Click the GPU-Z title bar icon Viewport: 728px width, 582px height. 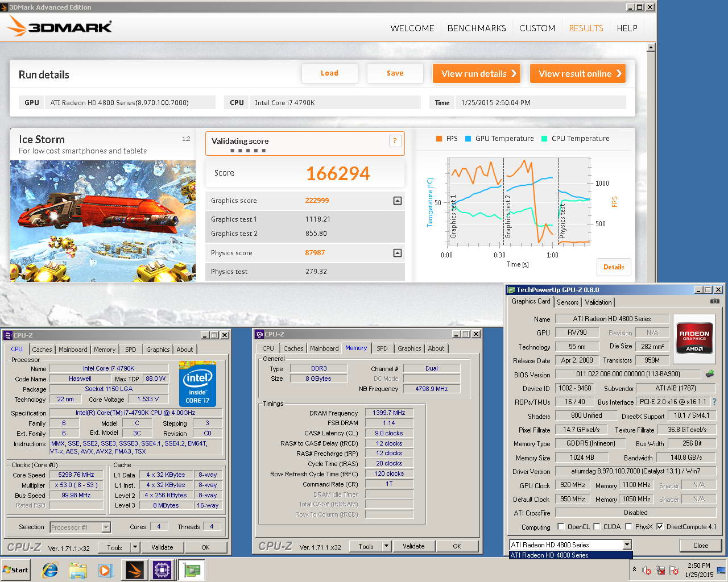click(511, 290)
